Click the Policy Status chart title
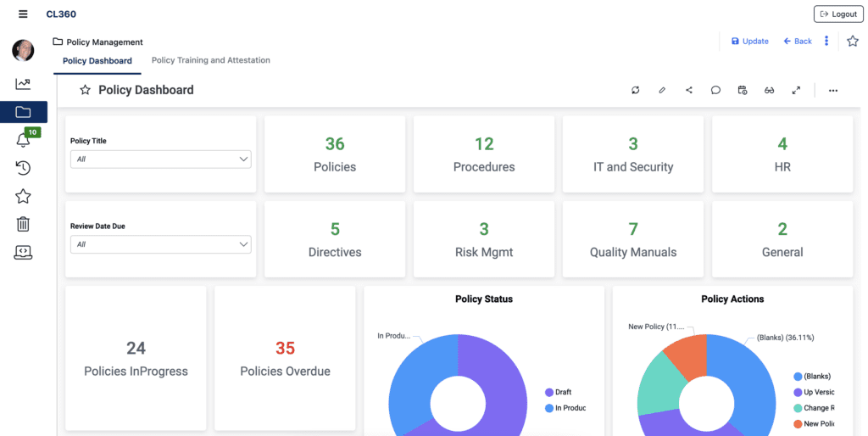This screenshot has width=868, height=436. pos(484,299)
